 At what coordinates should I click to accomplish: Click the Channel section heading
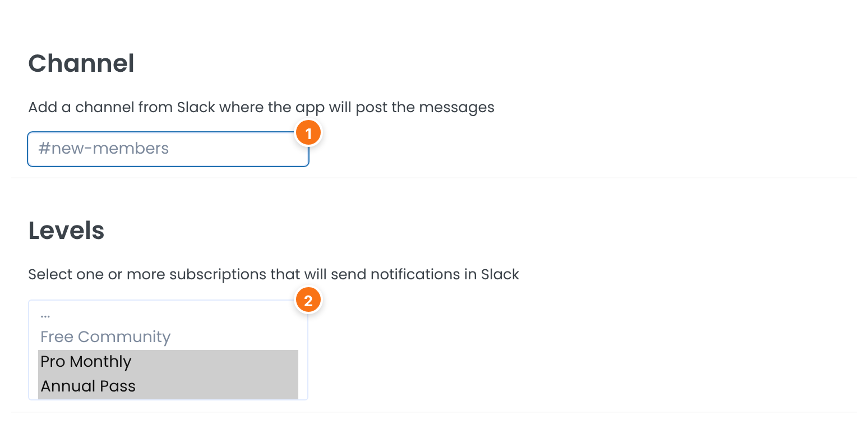pos(81,63)
